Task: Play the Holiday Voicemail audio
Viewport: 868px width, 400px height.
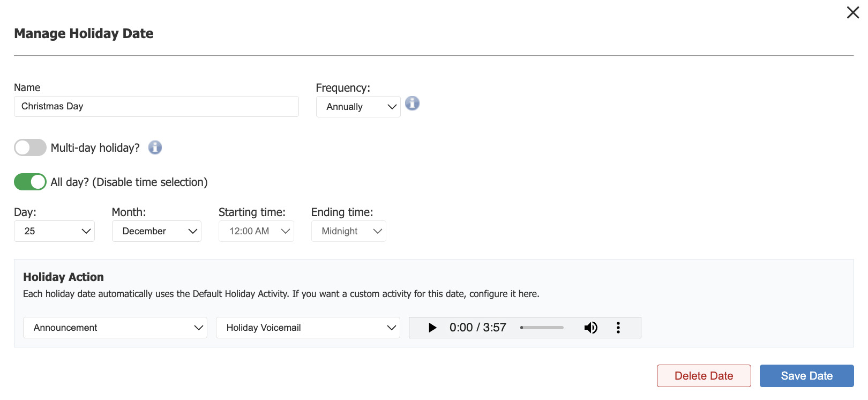Action: click(432, 328)
